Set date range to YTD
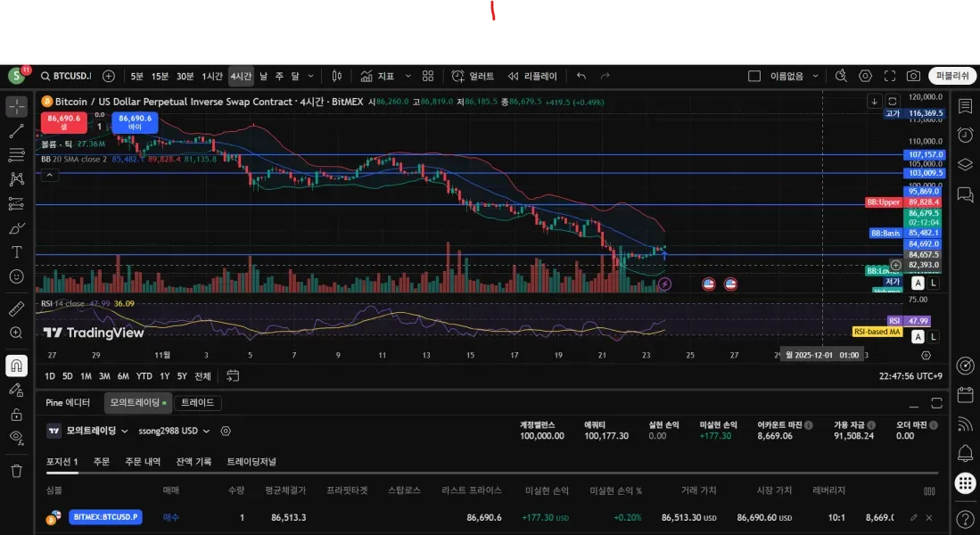980x535 pixels. pyautogui.click(x=144, y=376)
